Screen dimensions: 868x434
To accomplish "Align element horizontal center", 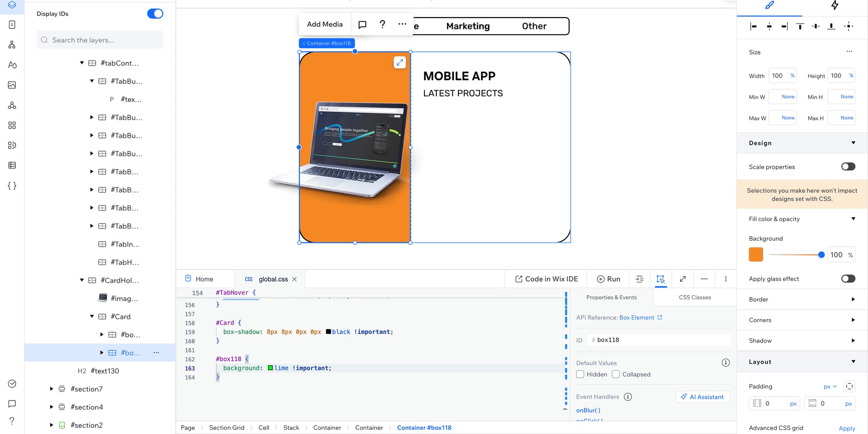I will [x=769, y=26].
